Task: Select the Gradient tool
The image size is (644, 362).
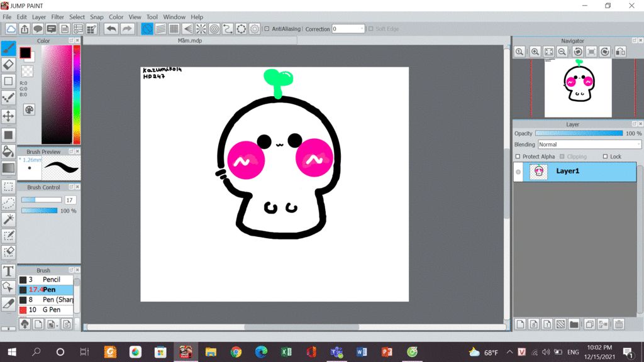Action: [9, 168]
